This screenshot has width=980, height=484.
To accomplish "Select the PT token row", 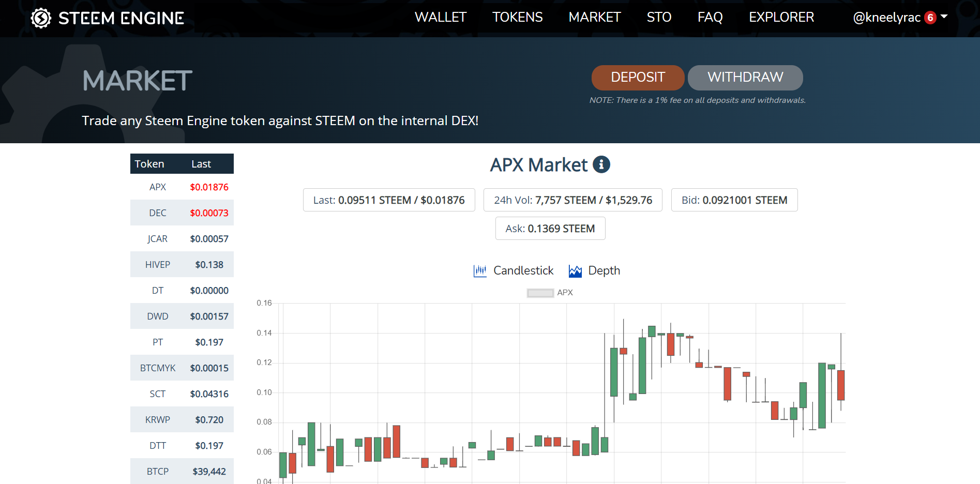I will 182,342.
